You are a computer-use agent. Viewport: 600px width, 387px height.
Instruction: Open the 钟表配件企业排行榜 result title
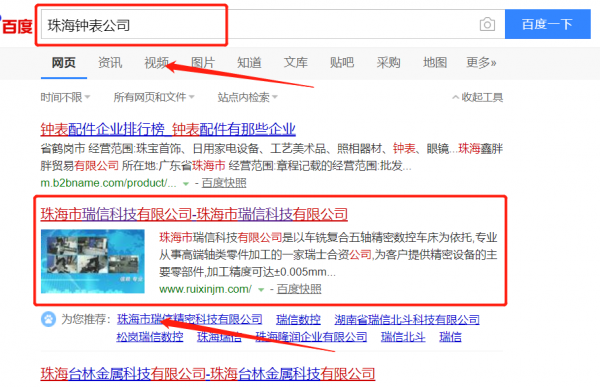coord(168,129)
